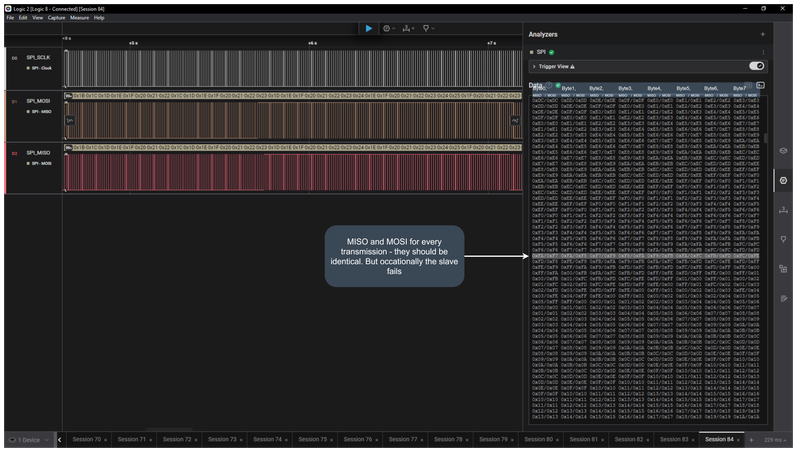797x452 pixels.
Task: Select the SPI_MISO channel label
Action: tap(38, 153)
